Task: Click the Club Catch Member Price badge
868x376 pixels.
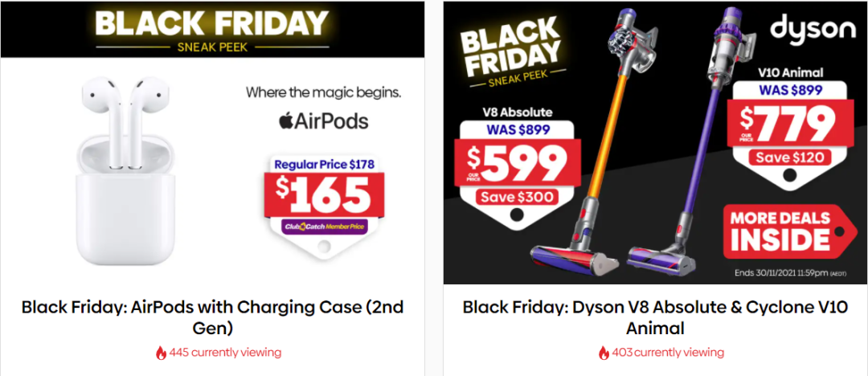Action: [x=325, y=226]
